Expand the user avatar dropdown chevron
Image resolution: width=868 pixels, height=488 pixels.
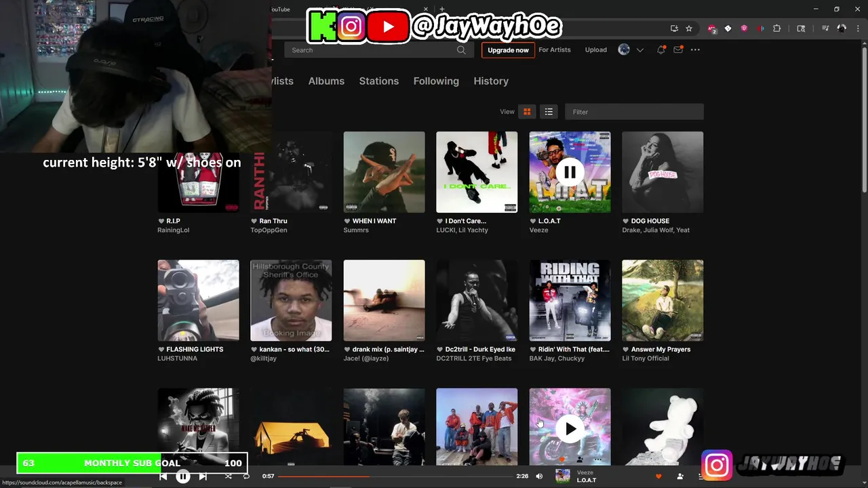tap(639, 50)
